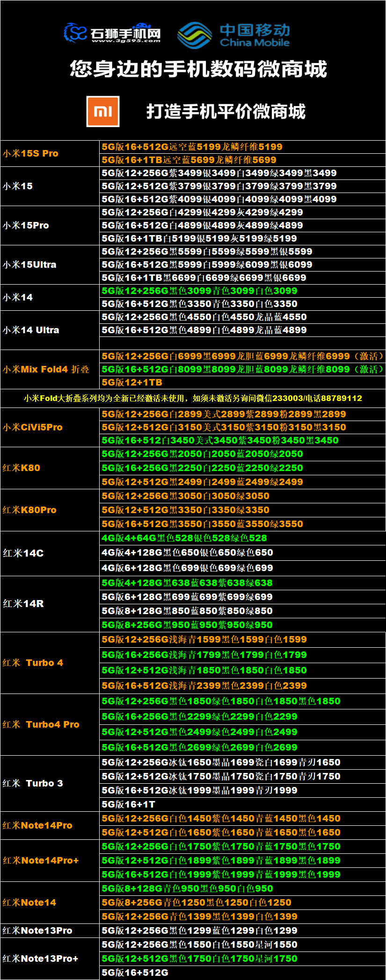Select the 红米Note14Pro+ model cell
Image resolution: width=386 pixels, height=980 pixels.
click(x=50, y=860)
